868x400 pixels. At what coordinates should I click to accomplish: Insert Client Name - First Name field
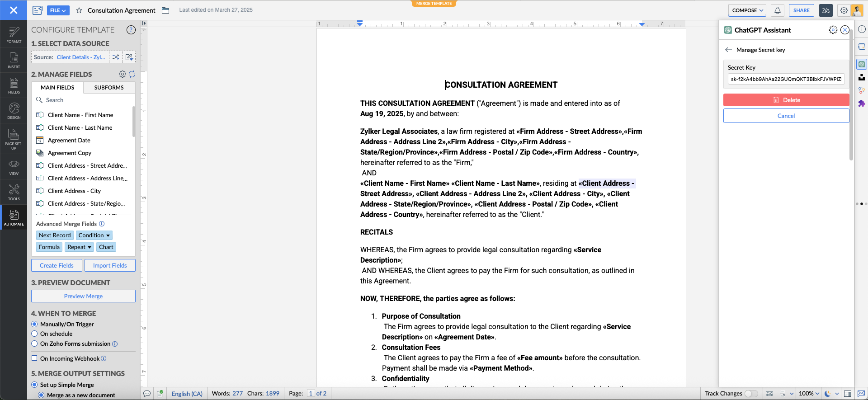(80, 115)
